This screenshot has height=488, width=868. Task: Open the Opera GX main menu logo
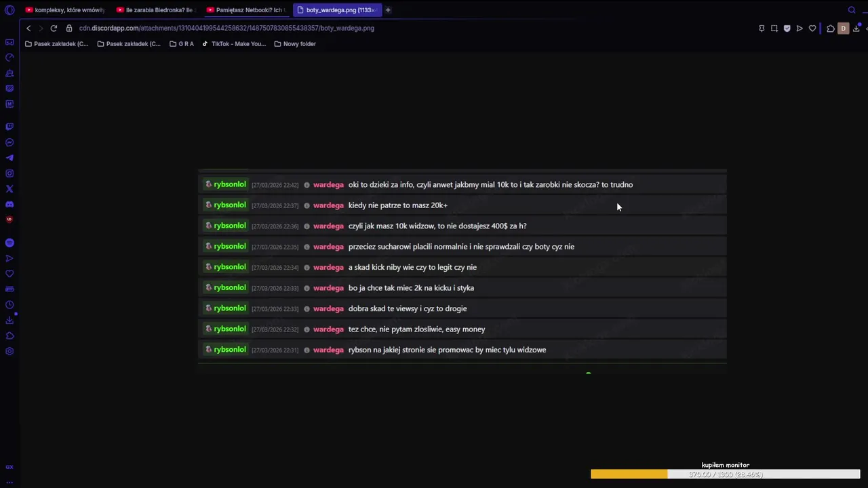click(x=9, y=10)
